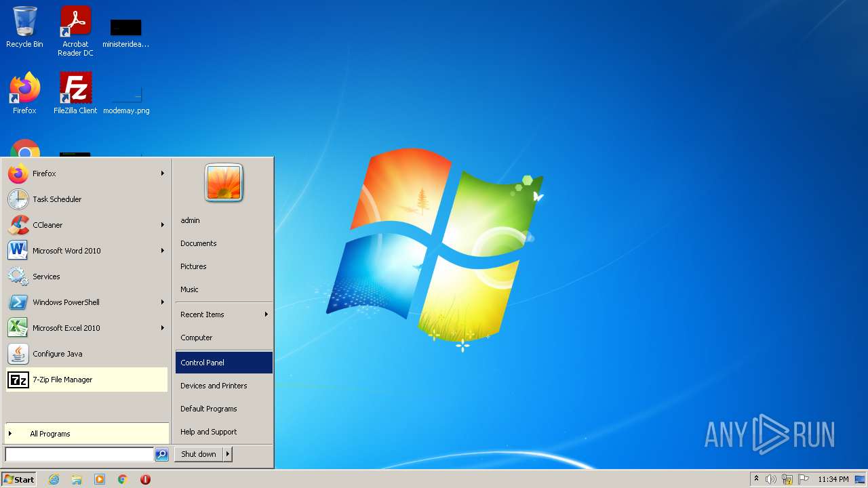Click the user account picture in Start menu
868x488 pixels.
(224, 183)
